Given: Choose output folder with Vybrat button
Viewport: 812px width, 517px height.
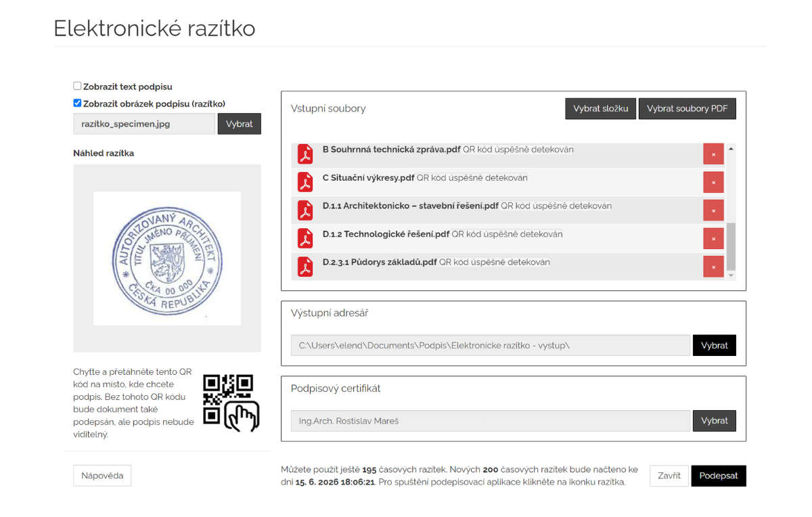Looking at the screenshot, I should [714, 345].
